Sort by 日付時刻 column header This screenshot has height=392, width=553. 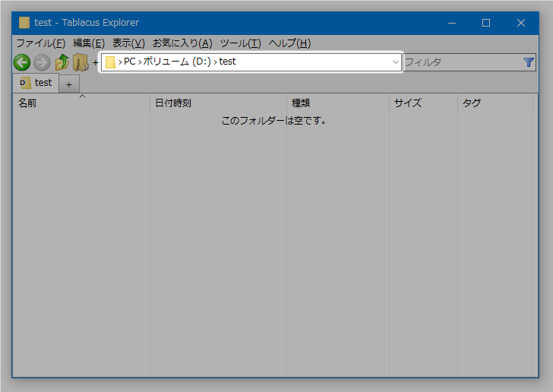pos(218,103)
